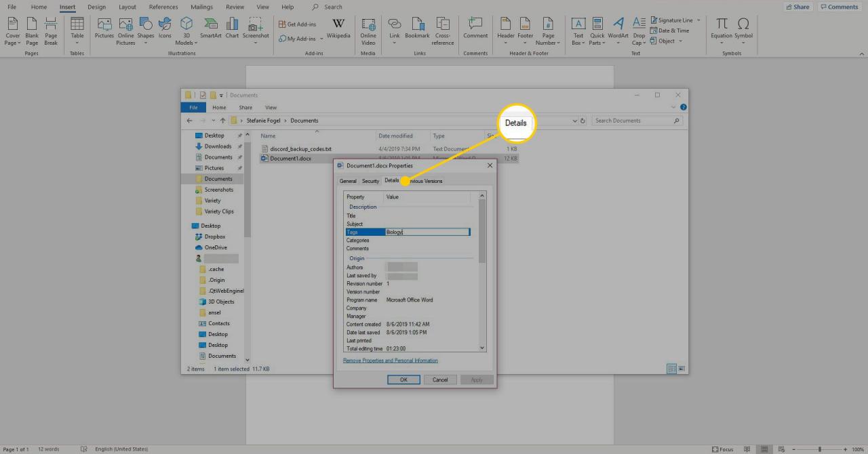Click the Share button in Word
Viewport: 868px width, 454px height.
pos(797,7)
